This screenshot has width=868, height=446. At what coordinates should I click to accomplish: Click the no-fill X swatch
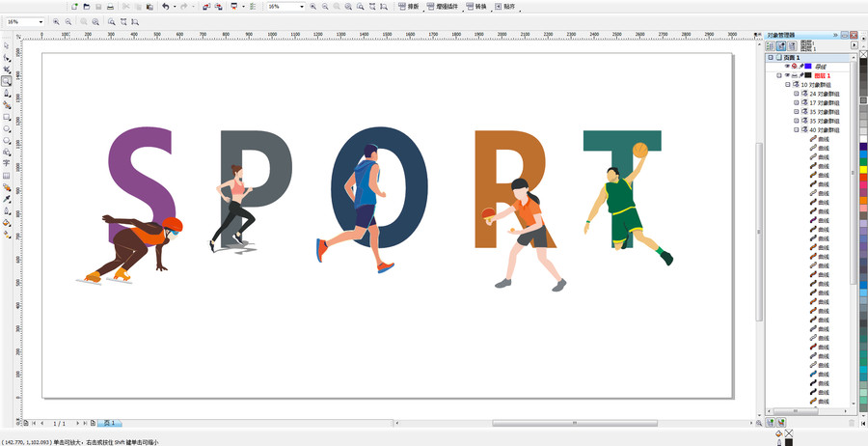[863, 54]
